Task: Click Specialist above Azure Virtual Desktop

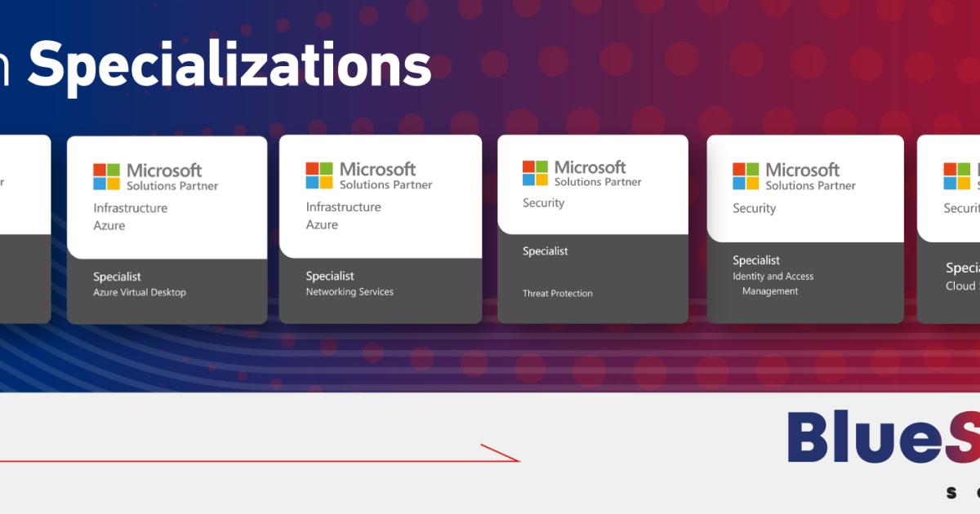Action: (x=117, y=277)
